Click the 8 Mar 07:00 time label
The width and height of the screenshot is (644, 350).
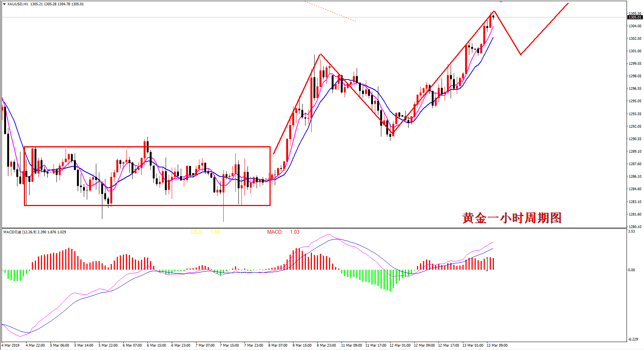point(278,345)
